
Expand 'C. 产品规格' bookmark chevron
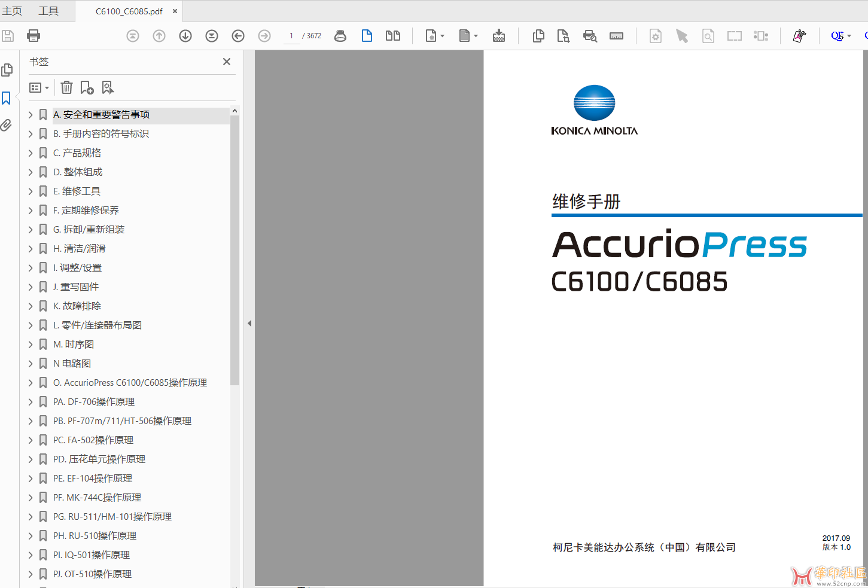click(31, 153)
